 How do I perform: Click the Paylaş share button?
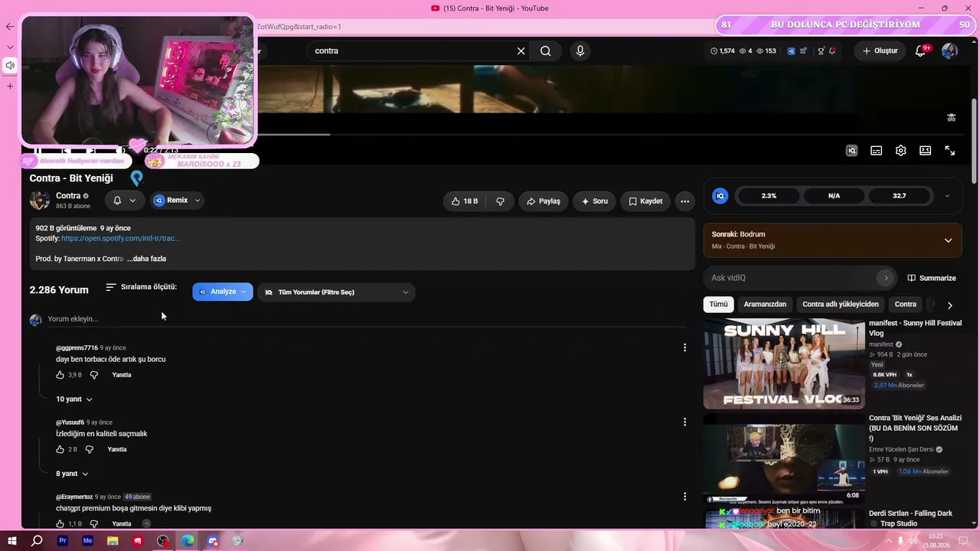pyautogui.click(x=544, y=201)
